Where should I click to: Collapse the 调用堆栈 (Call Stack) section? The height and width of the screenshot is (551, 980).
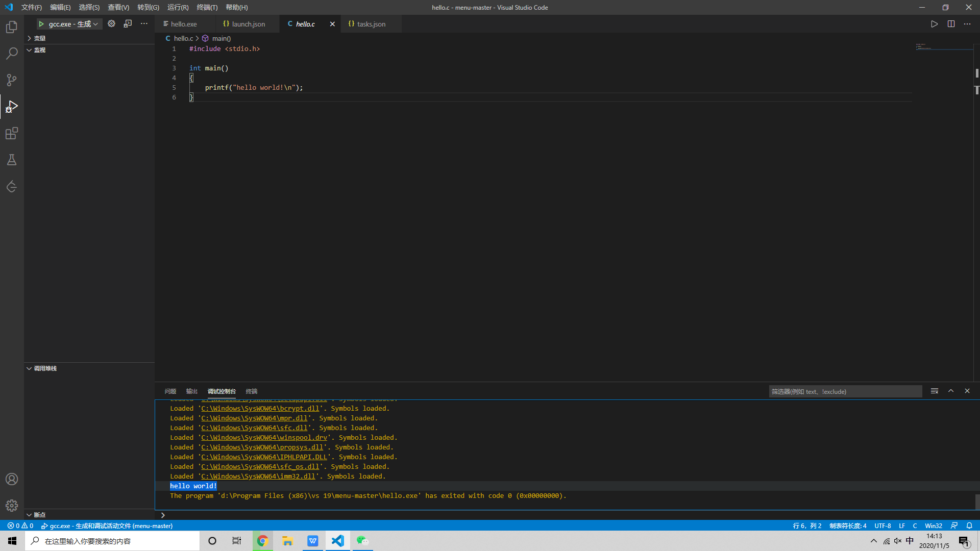click(45, 368)
